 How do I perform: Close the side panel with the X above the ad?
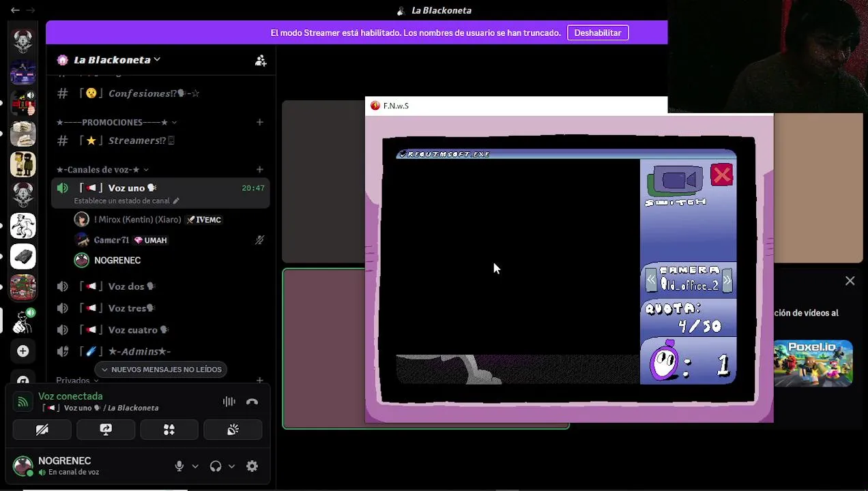[x=850, y=281]
